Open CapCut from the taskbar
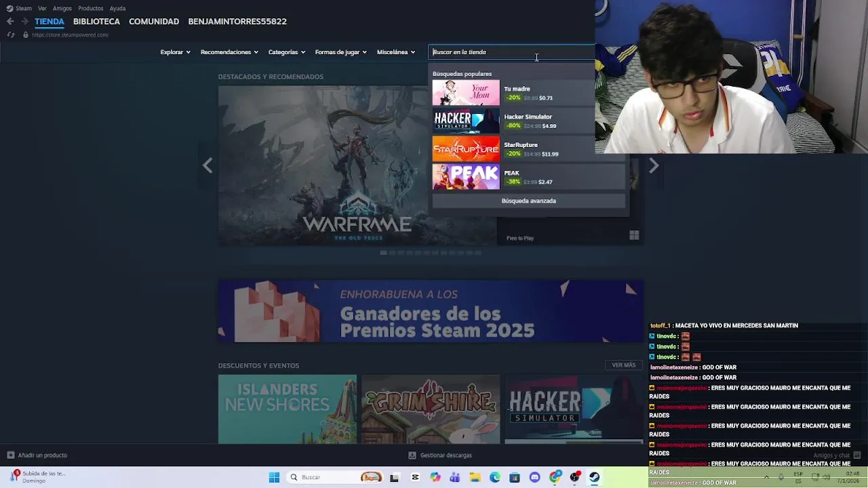The width and height of the screenshot is (868, 488). 415,477
